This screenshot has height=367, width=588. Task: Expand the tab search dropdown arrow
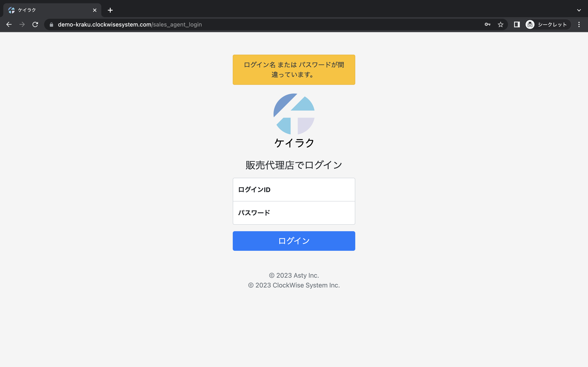pyautogui.click(x=579, y=10)
